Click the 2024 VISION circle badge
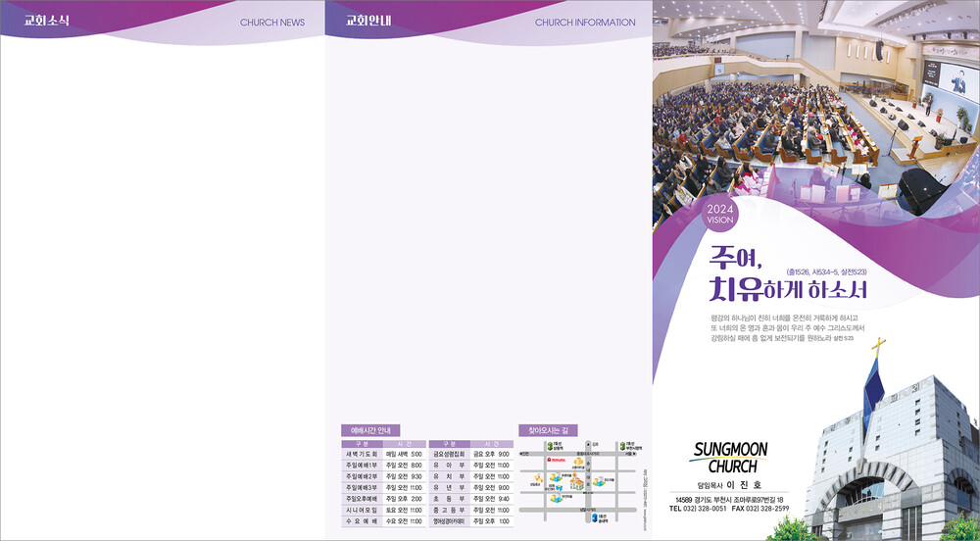This screenshot has width=980, height=541. point(718,214)
